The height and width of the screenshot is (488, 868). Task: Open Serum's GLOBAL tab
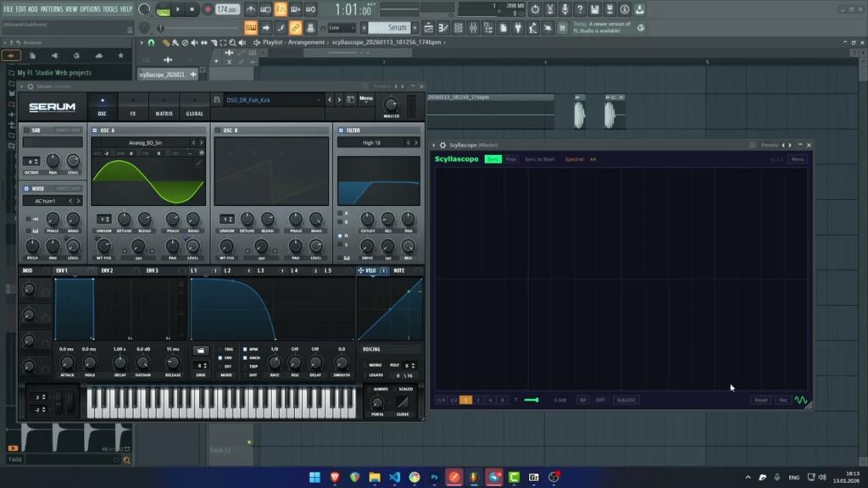[x=194, y=106]
